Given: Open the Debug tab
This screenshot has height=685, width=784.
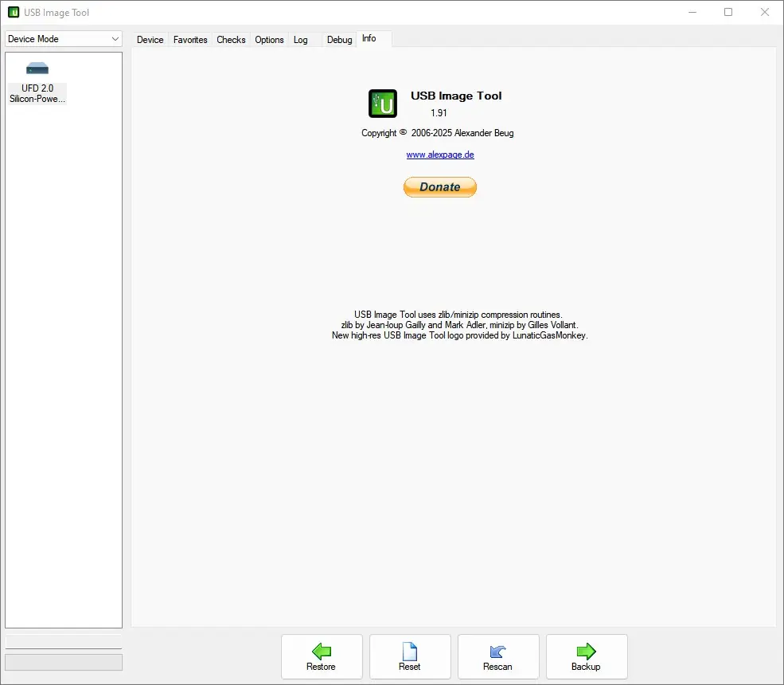Looking at the screenshot, I should [340, 40].
